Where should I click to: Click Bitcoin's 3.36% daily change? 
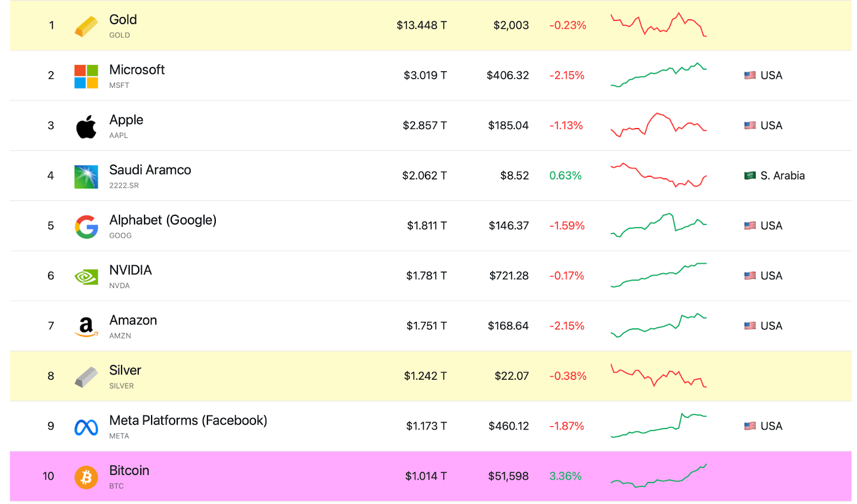pyautogui.click(x=566, y=476)
